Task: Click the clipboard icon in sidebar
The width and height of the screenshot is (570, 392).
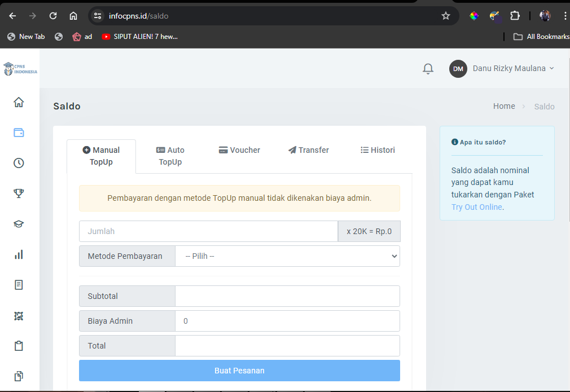Action: coord(19,346)
